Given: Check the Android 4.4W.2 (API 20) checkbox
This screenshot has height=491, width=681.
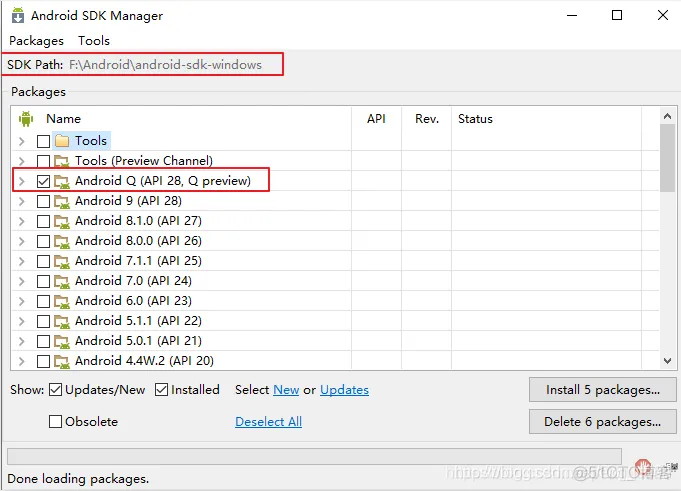Looking at the screenshot, I should 43,361.
